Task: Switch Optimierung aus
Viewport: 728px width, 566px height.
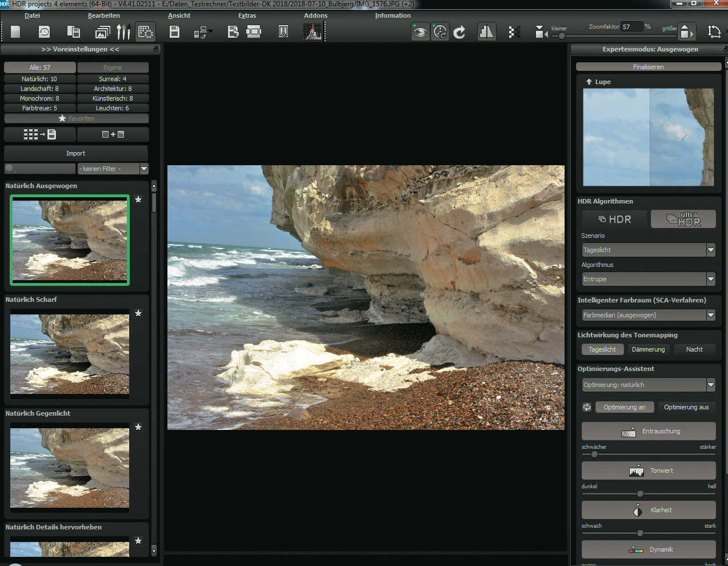Action: pos(686,407)
